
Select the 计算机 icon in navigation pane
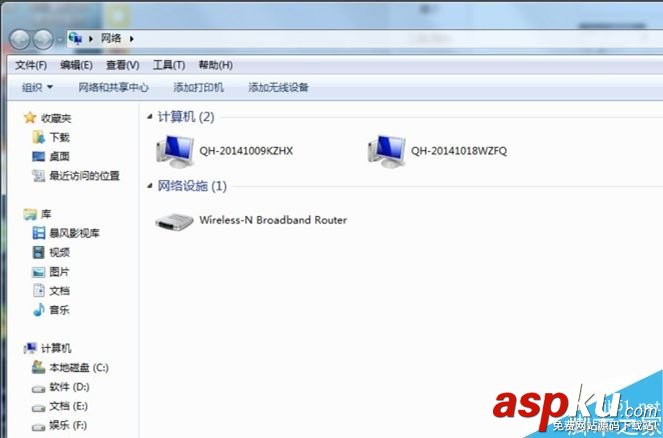tap(30, 348)
